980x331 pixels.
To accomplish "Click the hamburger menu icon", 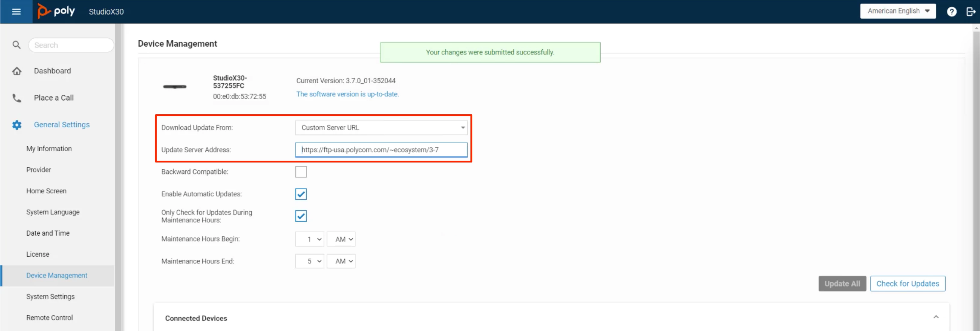I will click(x=16, y=11).
